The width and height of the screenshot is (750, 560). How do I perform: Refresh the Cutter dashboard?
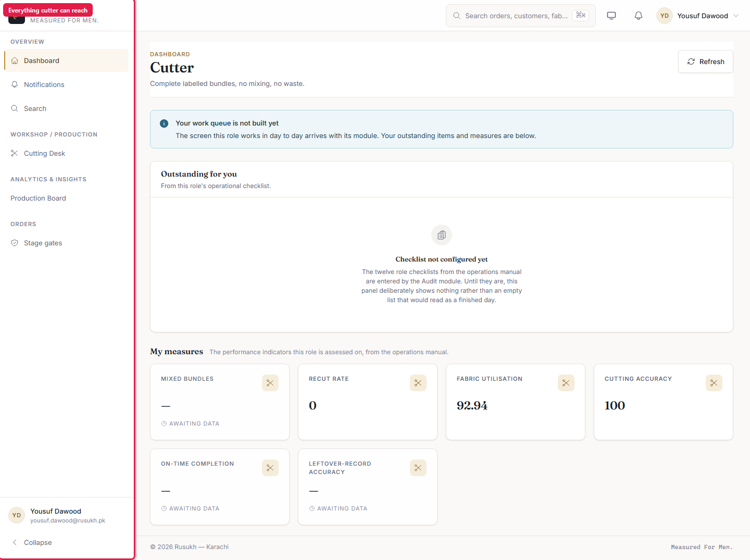point(705,61)
